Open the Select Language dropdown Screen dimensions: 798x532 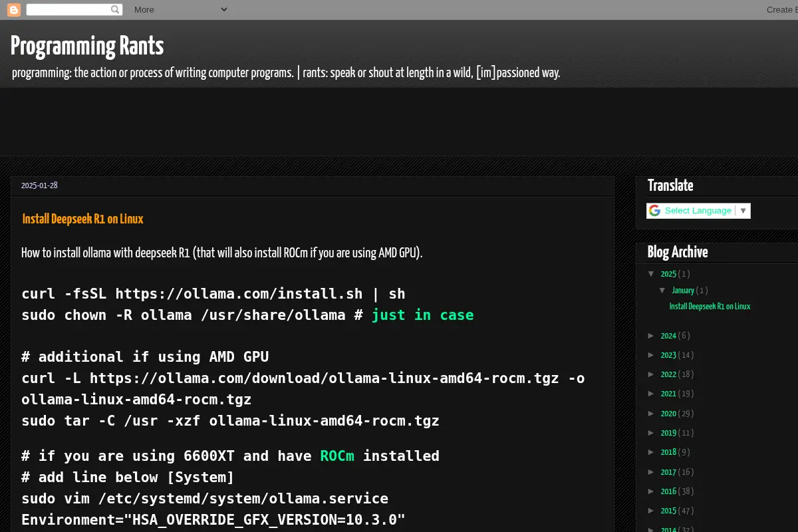point(699,211)
